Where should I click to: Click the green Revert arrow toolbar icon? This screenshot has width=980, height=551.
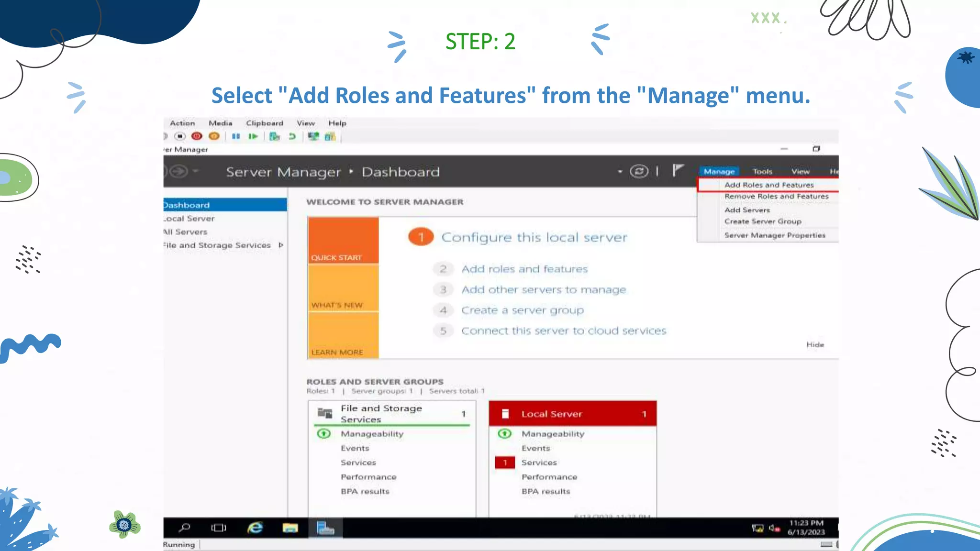click(292, 136)
